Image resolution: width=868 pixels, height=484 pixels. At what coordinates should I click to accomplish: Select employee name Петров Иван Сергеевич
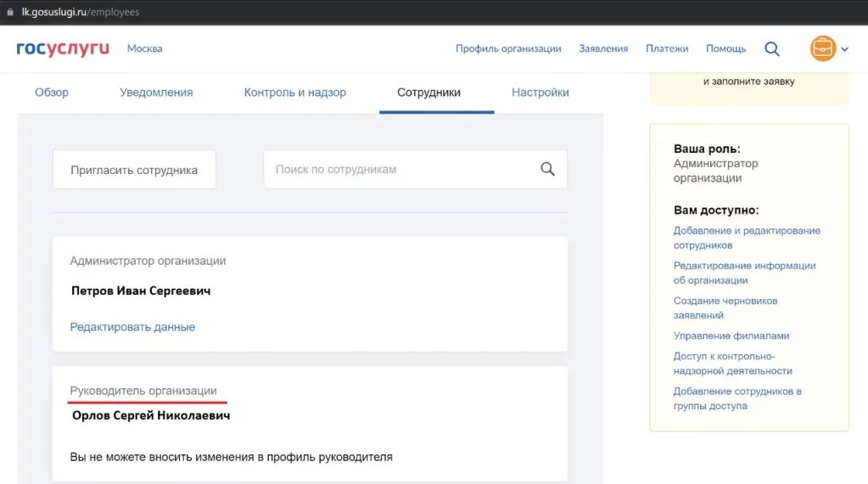pos(141,290)
